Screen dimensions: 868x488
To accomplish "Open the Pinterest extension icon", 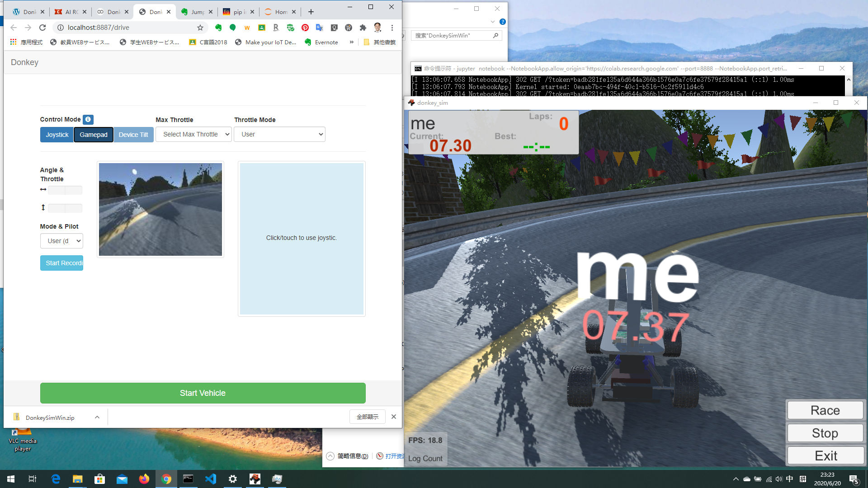I will coord(305,28).
